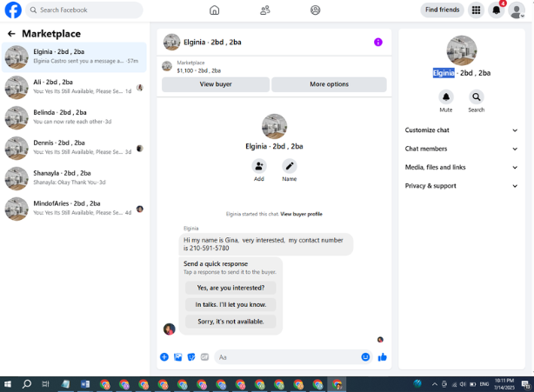Open the account profile avatar menu
534x392 pixels.
(517, 10)
